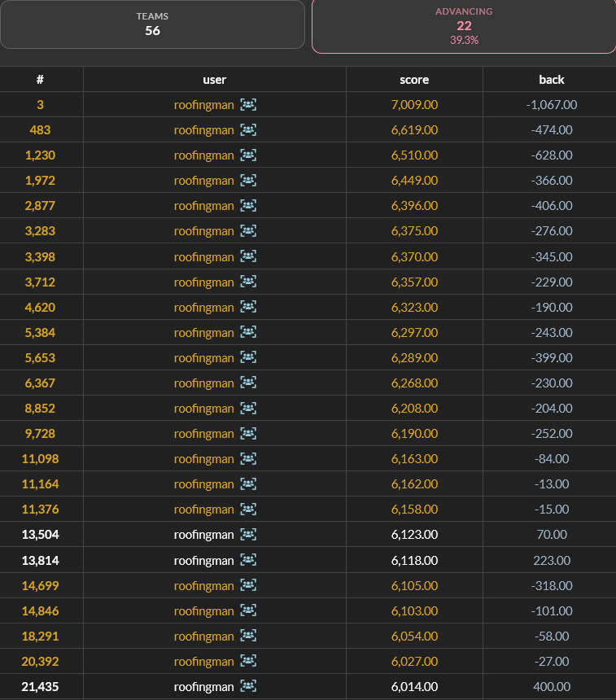This screenshot has width=616, height=700.
Task: Open roofingman user in rank 13,504 row
Action: click(x=203, y=535)
